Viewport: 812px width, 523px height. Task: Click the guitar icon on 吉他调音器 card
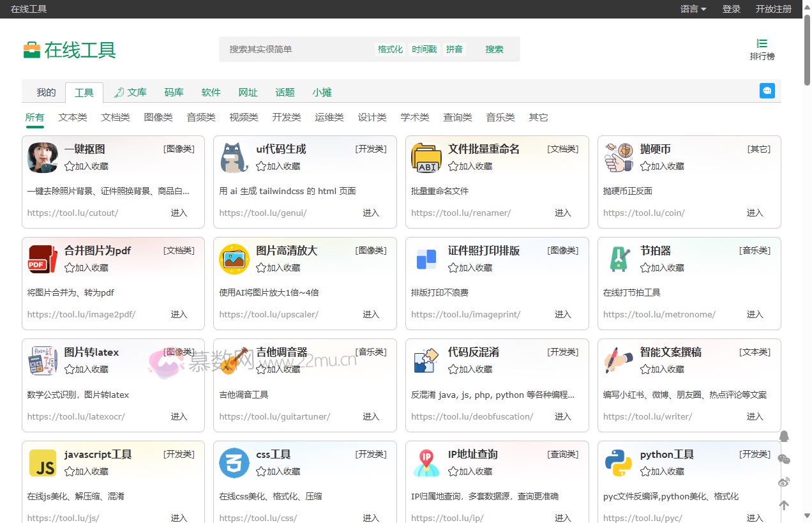click(234, 361)
